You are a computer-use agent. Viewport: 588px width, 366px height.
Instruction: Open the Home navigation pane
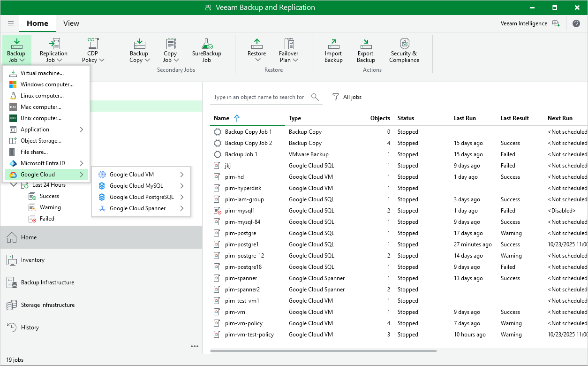coord(101,237)
